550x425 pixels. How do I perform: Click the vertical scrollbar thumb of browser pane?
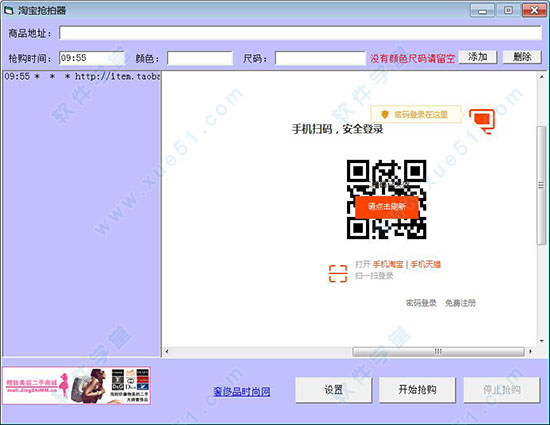541,185
